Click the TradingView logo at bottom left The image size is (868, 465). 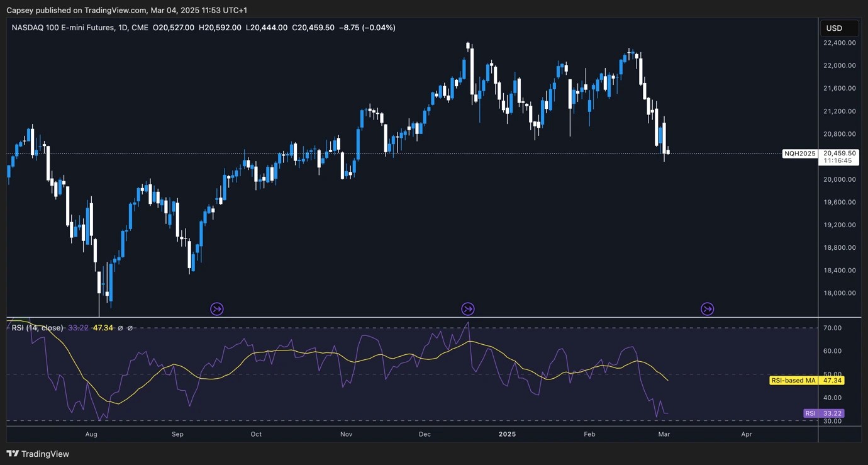point(12,454)
